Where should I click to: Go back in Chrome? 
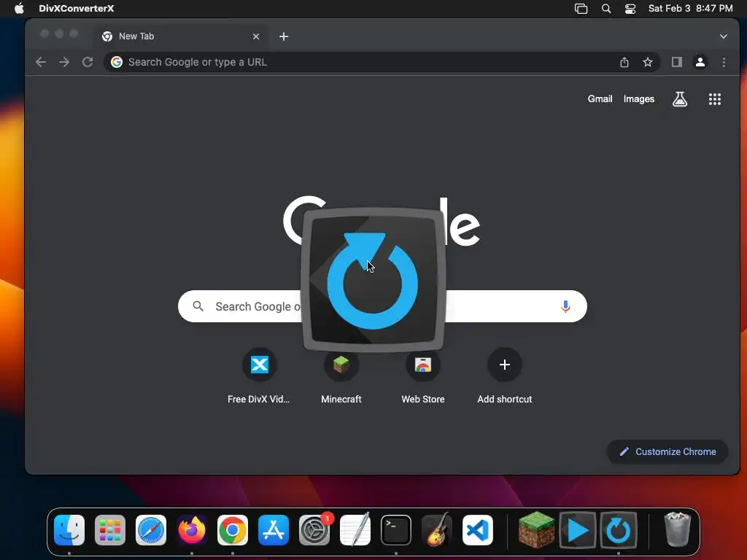click(x=41, y=62)
